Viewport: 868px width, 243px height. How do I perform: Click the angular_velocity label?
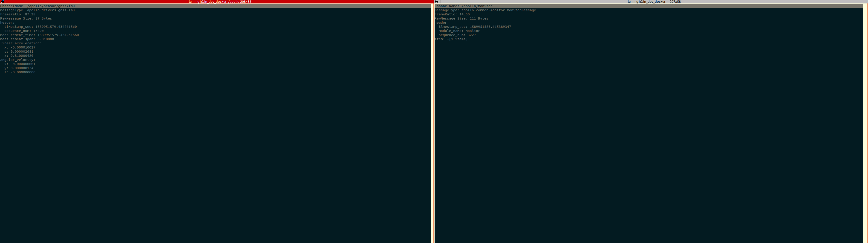18,60
